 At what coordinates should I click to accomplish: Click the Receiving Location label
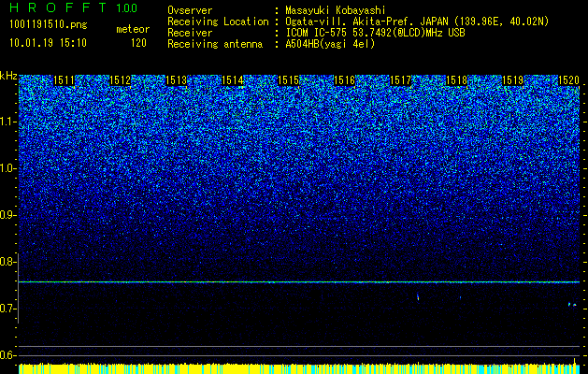pyautogui.click(x=218, y=22)
